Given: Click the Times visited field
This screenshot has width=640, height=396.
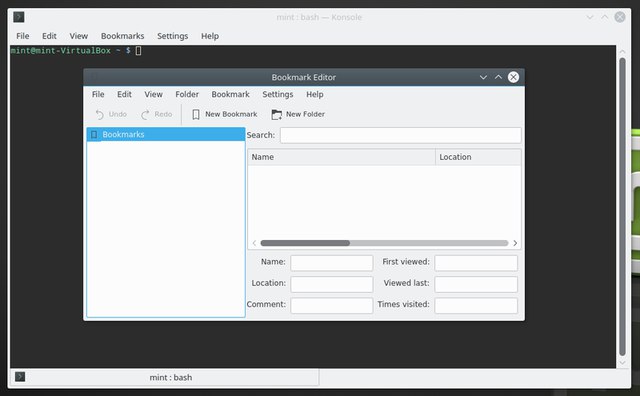Looking at the screenshot, I should click(476, 305).
